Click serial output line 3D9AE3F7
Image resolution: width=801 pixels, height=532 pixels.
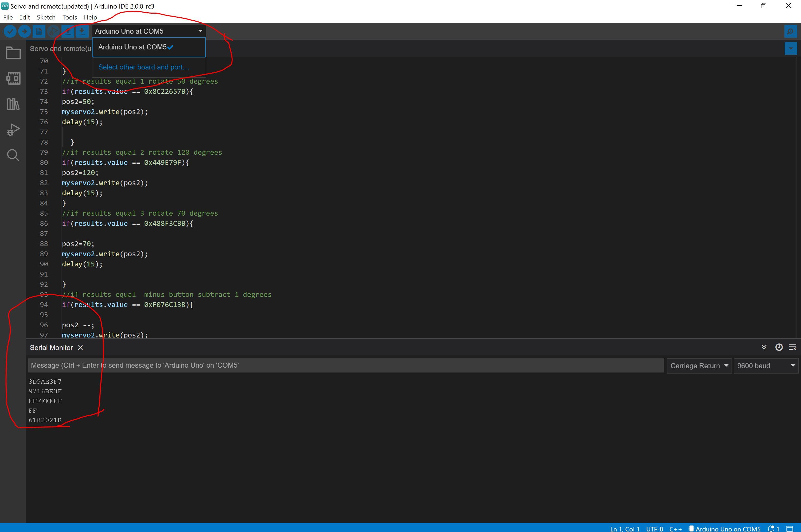(x=45, y=382)
